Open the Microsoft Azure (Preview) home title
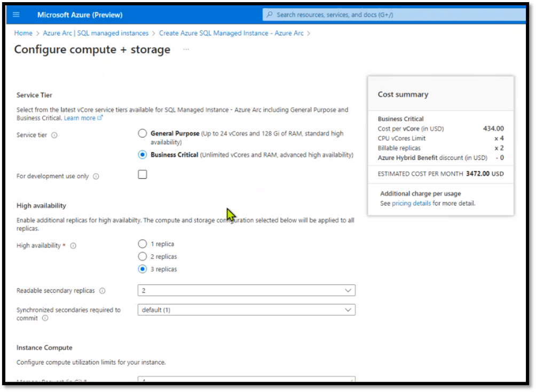Screen dimensions: 536x392 (x=80, y=15)
